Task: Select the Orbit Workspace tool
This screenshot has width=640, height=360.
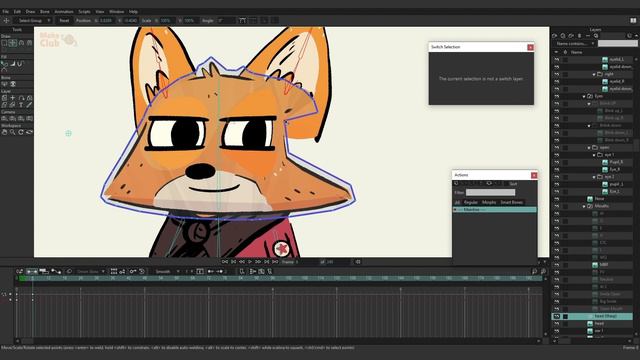Action: click(29, 132)
